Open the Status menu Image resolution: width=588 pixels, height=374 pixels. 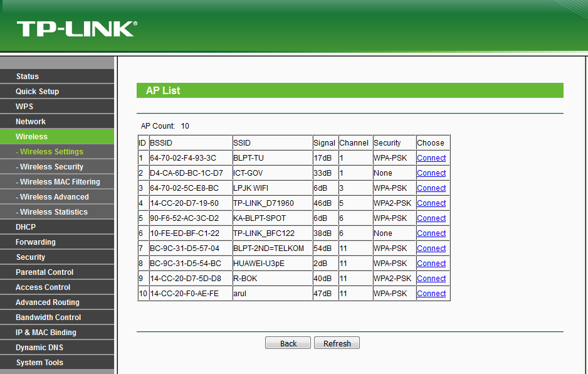[57, 76]
